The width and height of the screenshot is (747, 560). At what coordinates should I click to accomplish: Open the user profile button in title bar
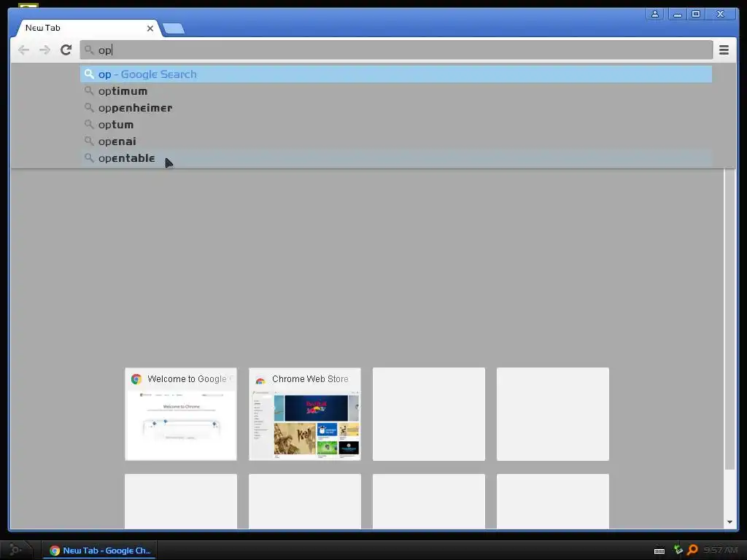655,15
